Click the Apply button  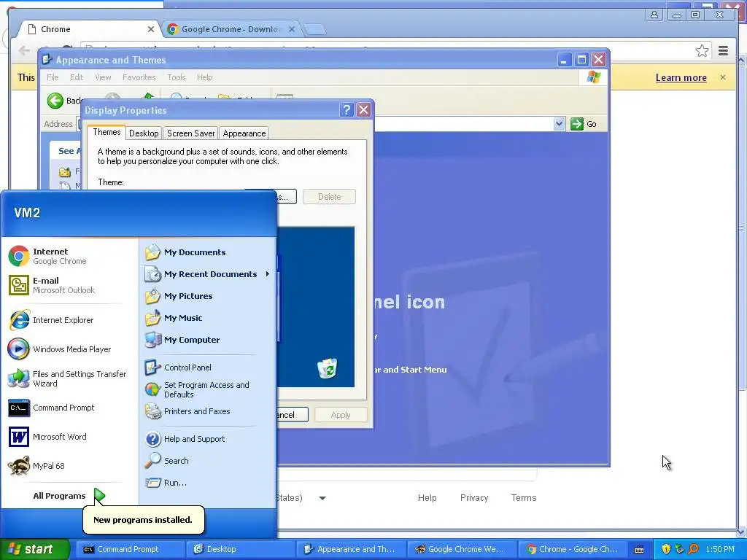click(x=341, y=415)
